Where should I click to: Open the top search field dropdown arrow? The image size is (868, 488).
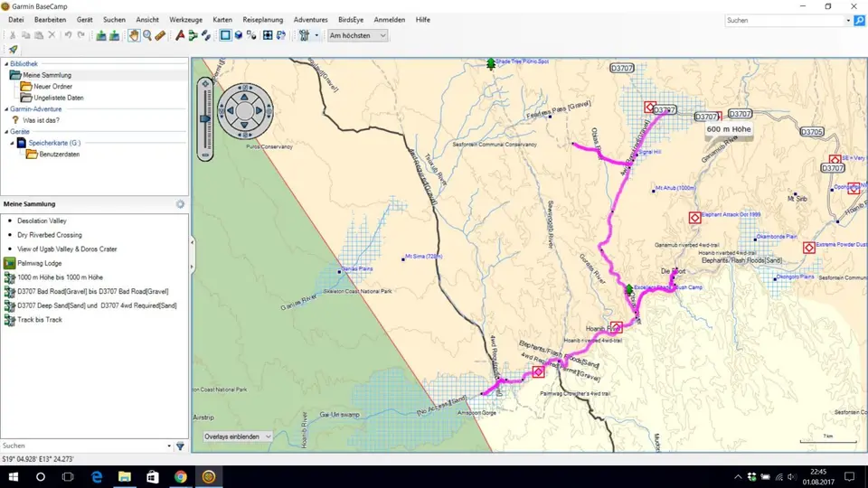point(848,21)
